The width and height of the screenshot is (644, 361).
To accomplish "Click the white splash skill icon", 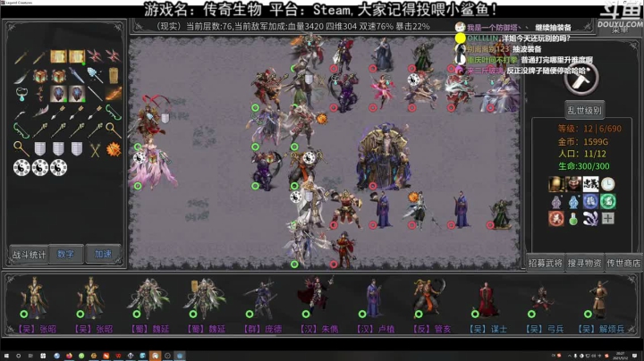I will [x=590, y=218].
